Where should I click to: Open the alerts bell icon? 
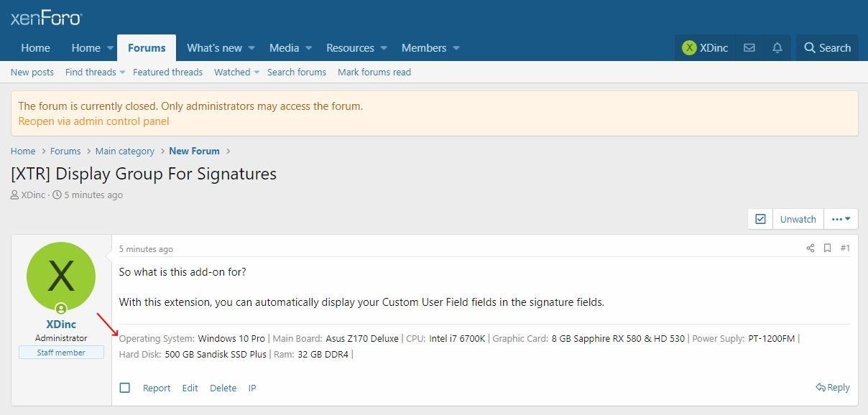[x=777, y=48]
